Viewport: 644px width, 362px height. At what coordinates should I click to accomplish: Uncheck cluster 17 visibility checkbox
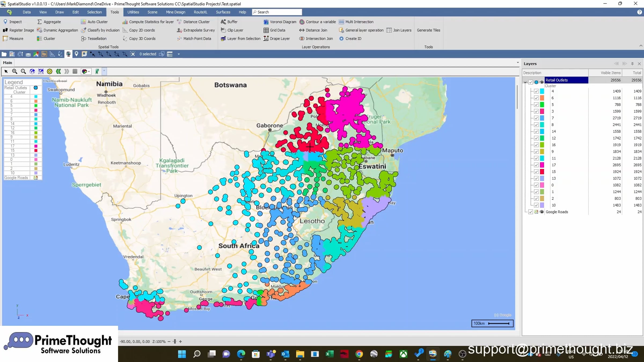click(536, 165)
